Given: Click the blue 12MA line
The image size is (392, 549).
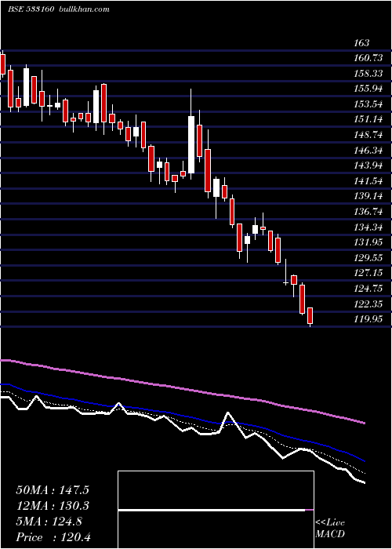Looking at the screenshot, I should (182, 416).
